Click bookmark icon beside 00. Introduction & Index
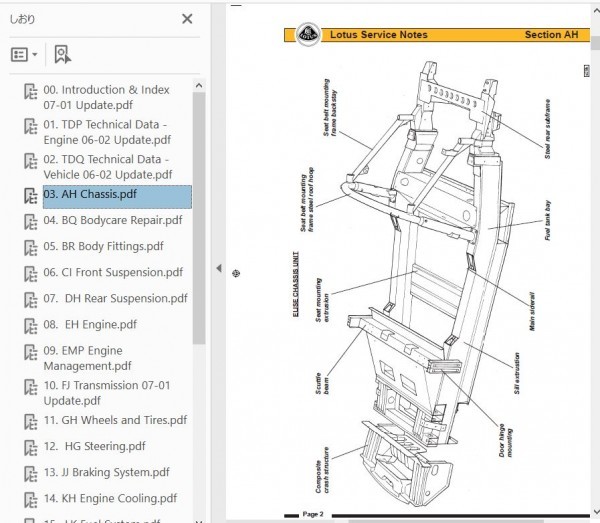The height and width of the screenshot is (523, 600). (31, 91)
